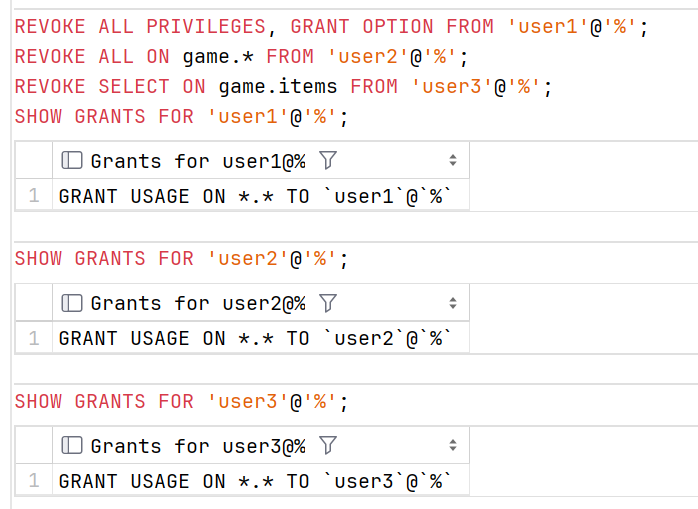The image size is (698, 509).
Task: Open filter for Grants for user1@% column
Action: pyautogui.click(x=328, y=160)
